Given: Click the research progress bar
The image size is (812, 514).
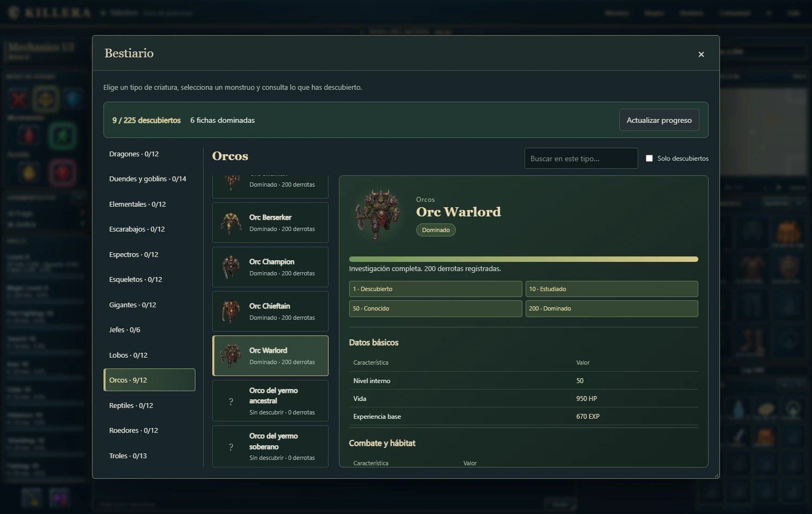Looking at the screenshot, I should 523,259.
